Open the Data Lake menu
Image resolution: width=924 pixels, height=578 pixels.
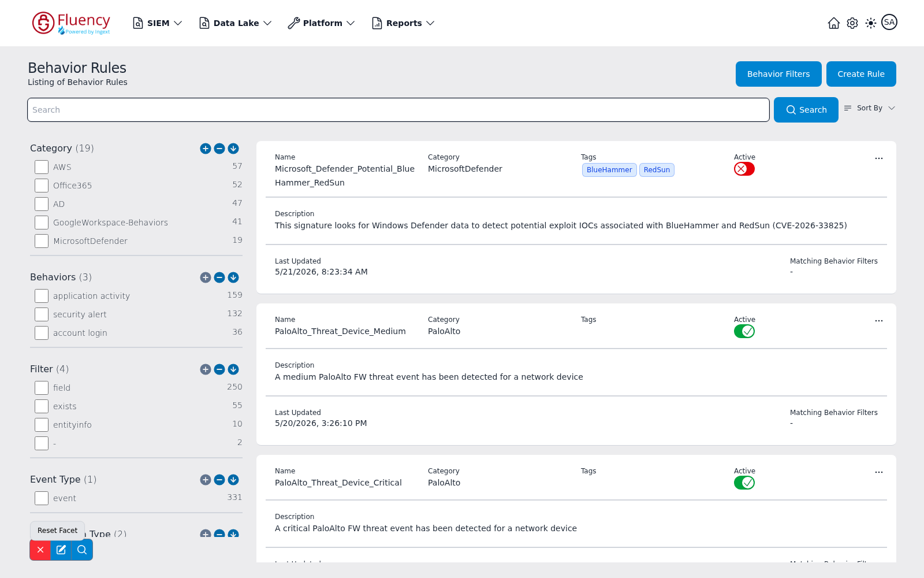point(236,23)
